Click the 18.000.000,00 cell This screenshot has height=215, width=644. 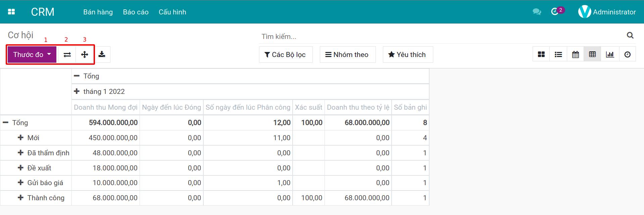[106, 168]
